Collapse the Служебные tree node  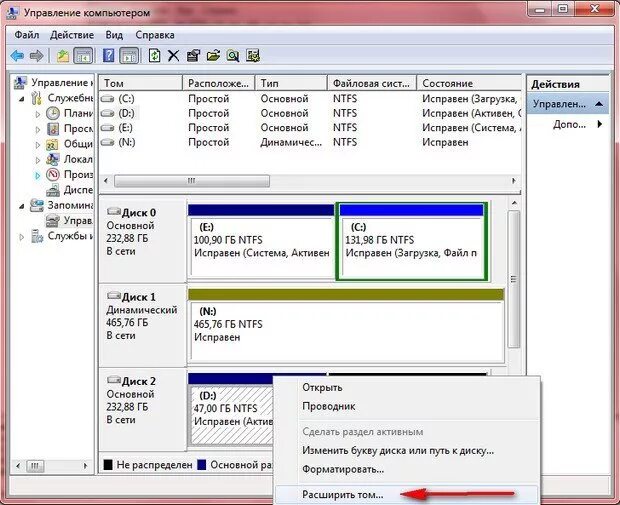point(22,99)
